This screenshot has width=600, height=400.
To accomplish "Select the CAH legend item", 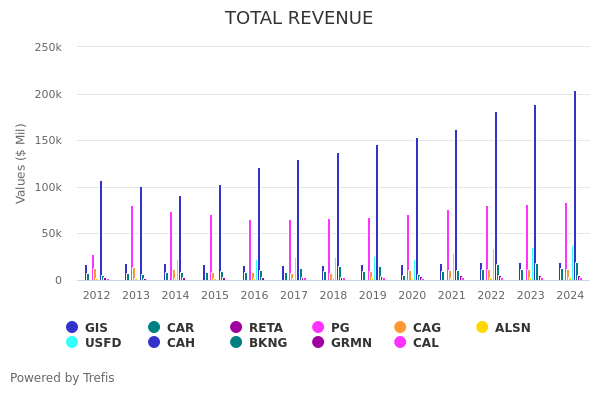I will pyautogui.click(x=180, y=343).
